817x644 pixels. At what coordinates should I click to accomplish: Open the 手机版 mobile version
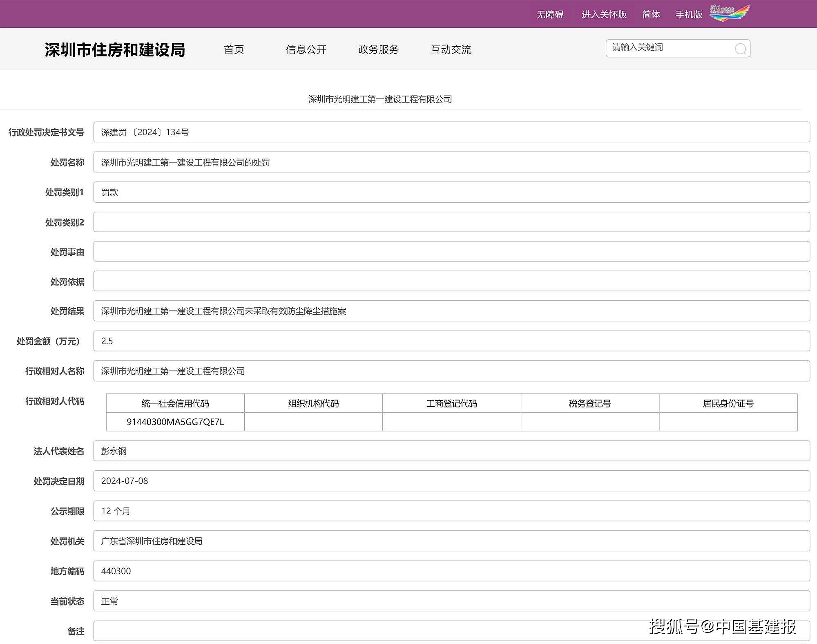[x=689, y=15]
